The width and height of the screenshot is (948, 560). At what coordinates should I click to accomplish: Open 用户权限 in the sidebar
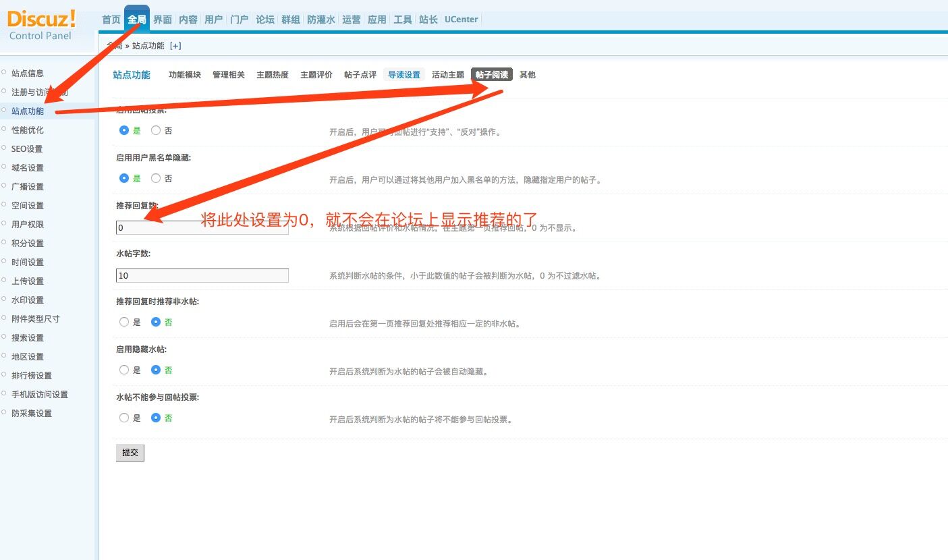(x=28, y=225)
